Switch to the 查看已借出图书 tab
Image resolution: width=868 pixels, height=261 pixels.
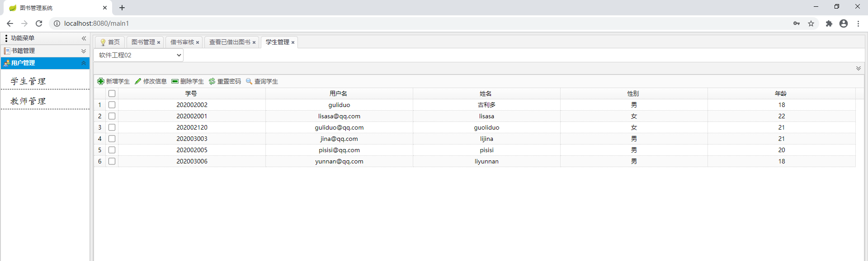tap(230, 42)
